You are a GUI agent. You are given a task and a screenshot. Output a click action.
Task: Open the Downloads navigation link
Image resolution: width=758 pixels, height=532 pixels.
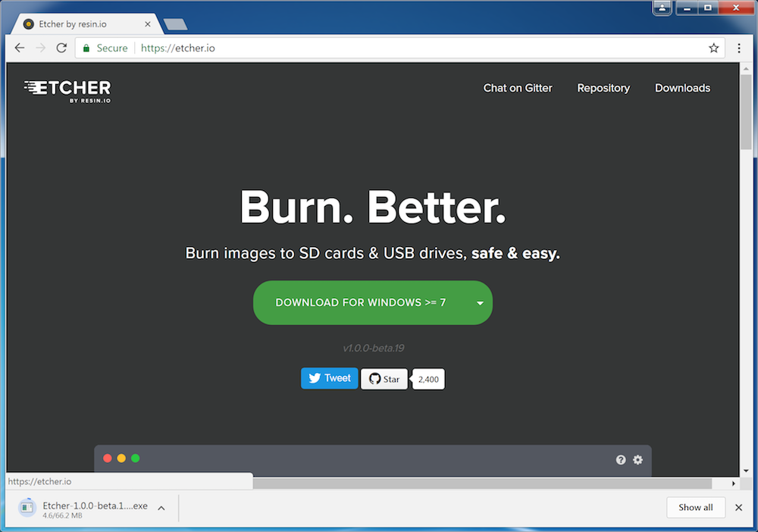tap(682, 88)
